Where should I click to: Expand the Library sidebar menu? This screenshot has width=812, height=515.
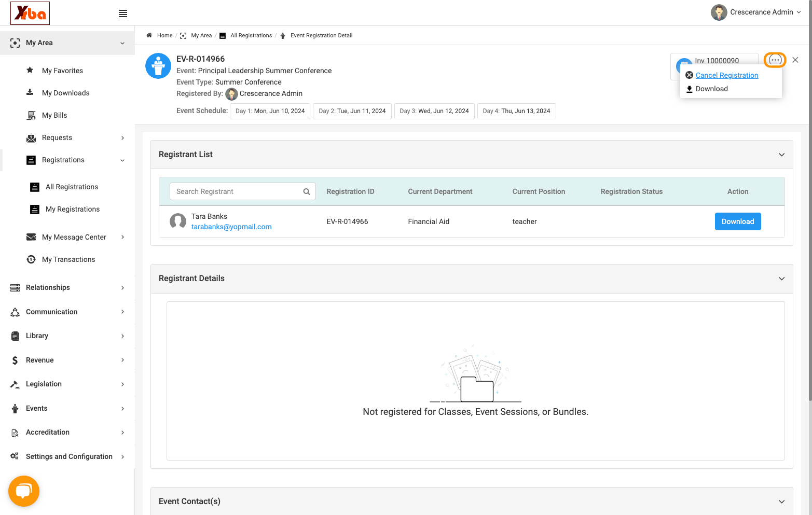point(67,336)
